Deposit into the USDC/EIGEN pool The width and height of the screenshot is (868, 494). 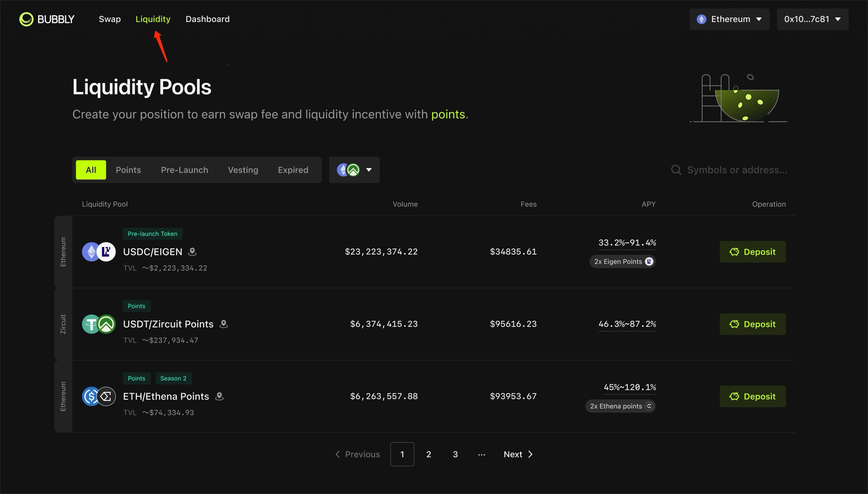click(x=752, y=252)
